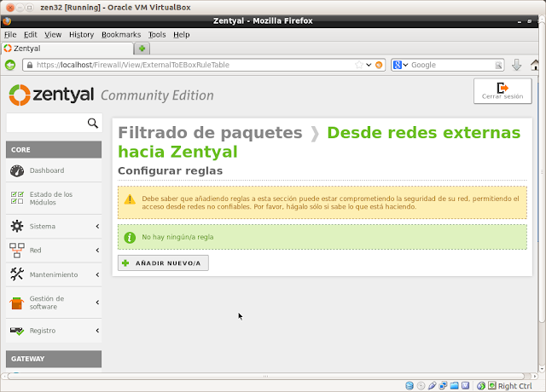Click the Sistema gear icon
This screenshot has height=392, width=546.
pos(17,226)
